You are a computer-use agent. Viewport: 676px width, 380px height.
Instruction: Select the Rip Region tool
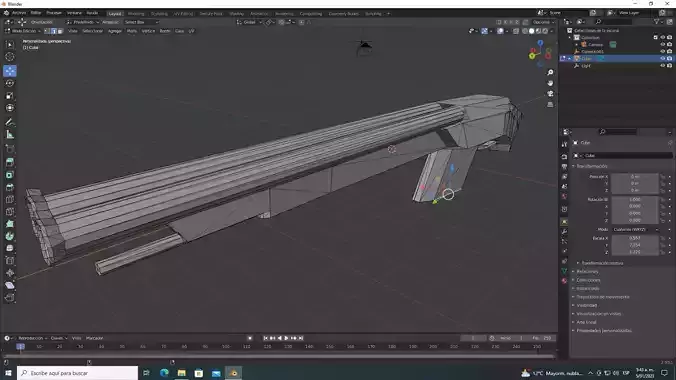point(10,298)
